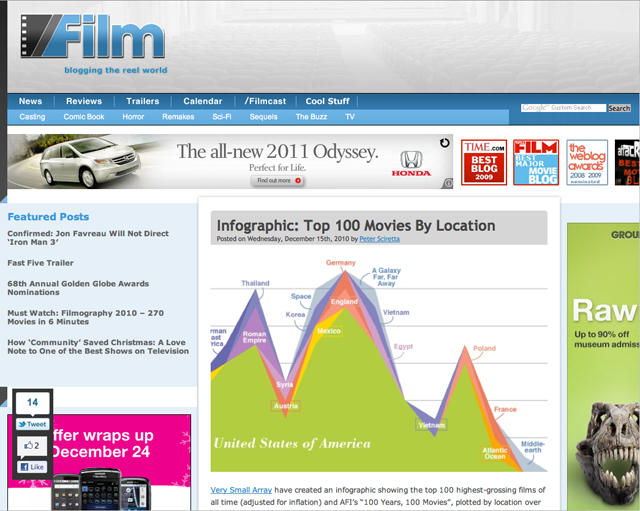Open the TIME.com Best Blog 2009 badge
Viewport: 640px width, 511px height.
pyautogui.click(x=483, y=162)
